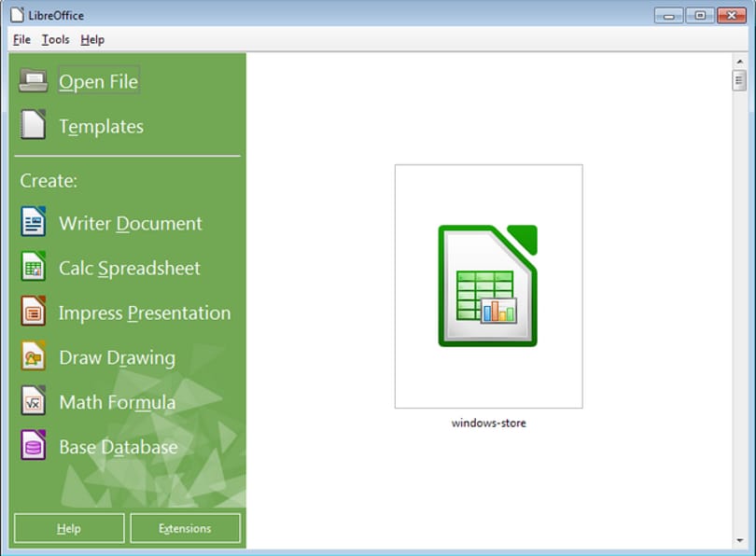Create a new Calc Spreadsheet
This screenshot has width=756, height=556.
coord(129,269)
